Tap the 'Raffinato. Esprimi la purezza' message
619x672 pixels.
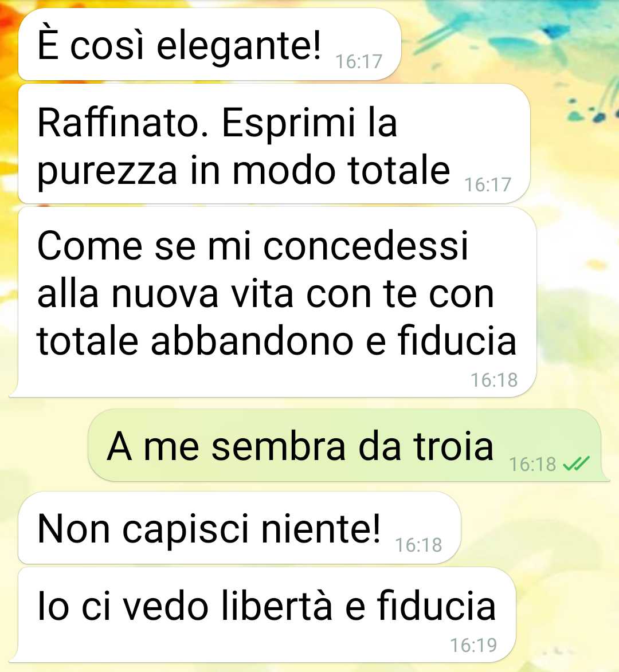pos(274,144)
